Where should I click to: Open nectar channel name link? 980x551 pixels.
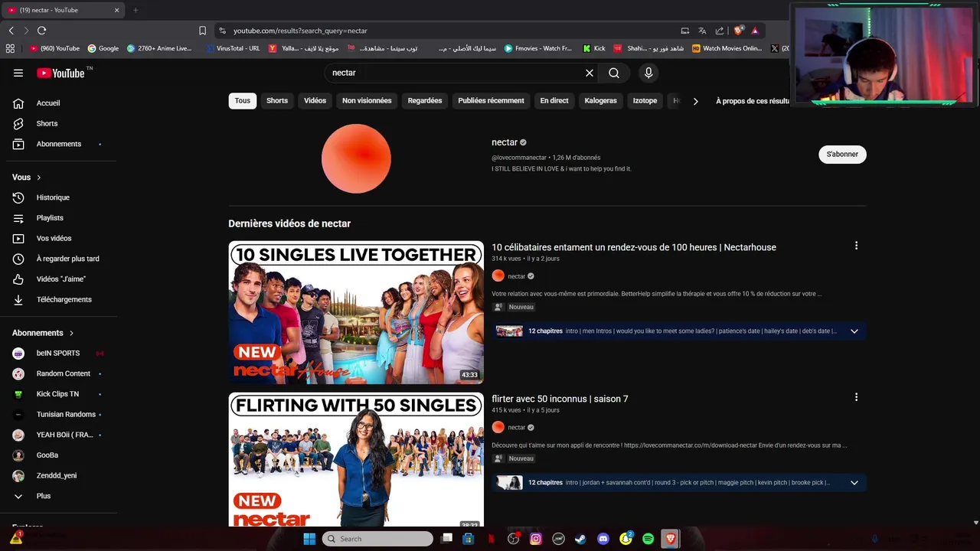(505, 142)
